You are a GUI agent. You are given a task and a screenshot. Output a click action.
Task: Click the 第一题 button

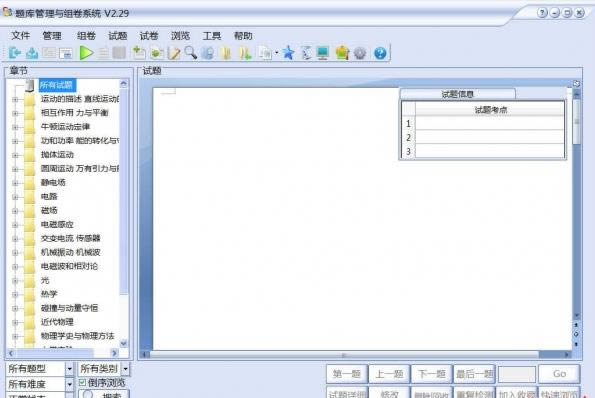347,374
